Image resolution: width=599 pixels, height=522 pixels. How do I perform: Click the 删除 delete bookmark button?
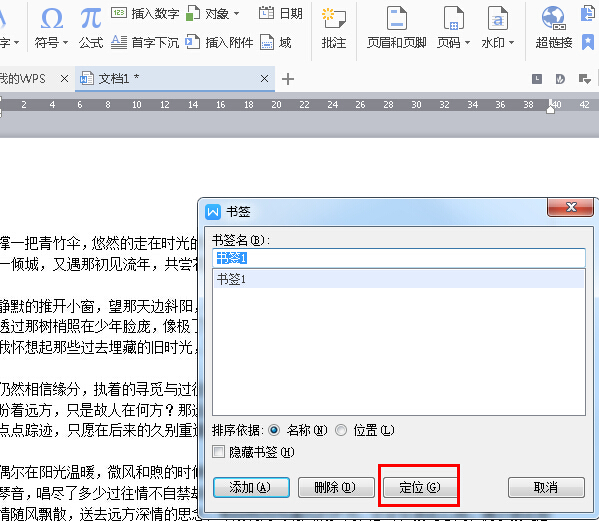[x=336, y=487]
